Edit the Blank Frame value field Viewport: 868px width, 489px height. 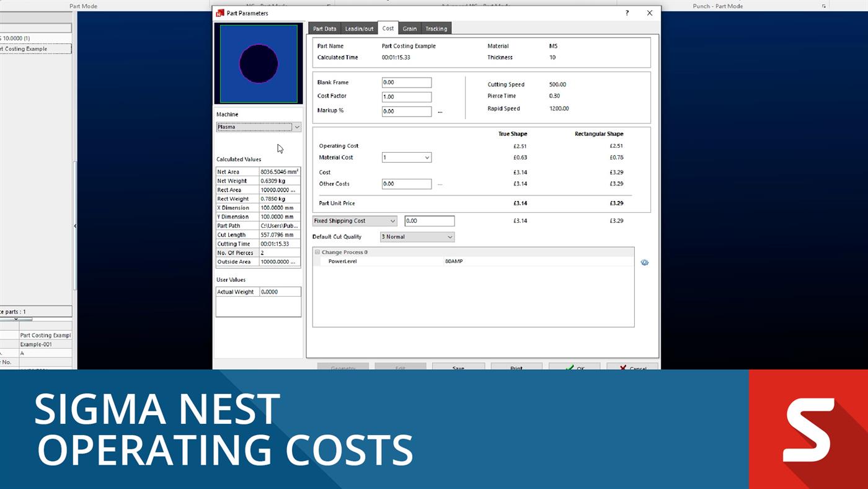point(406,82)
